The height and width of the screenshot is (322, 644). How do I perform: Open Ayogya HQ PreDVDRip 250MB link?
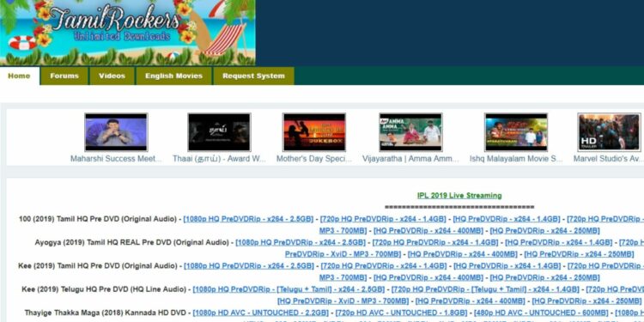[579, 254]
